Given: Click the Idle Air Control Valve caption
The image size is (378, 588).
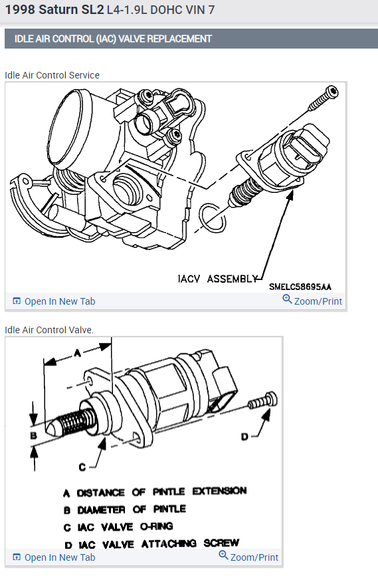Looking at the screenshot, I should (49, 330).
